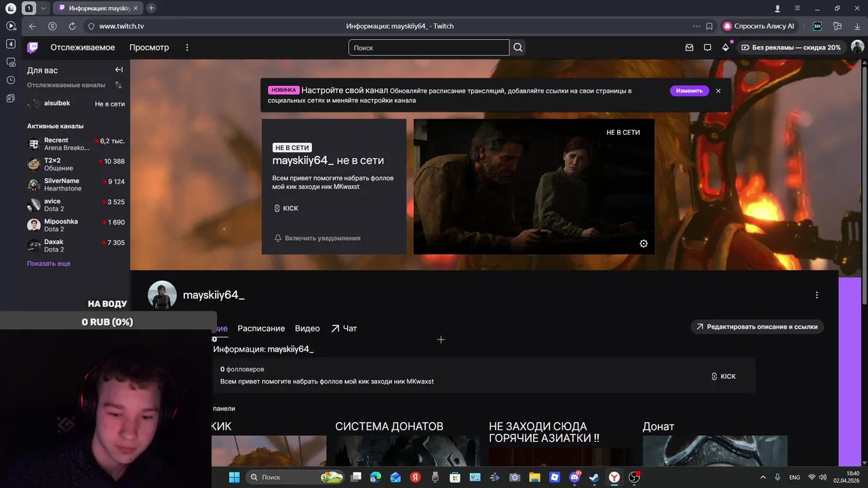
Task: Open the T2×2 channel
Action: pyautogui.click(x=76, y=164)
